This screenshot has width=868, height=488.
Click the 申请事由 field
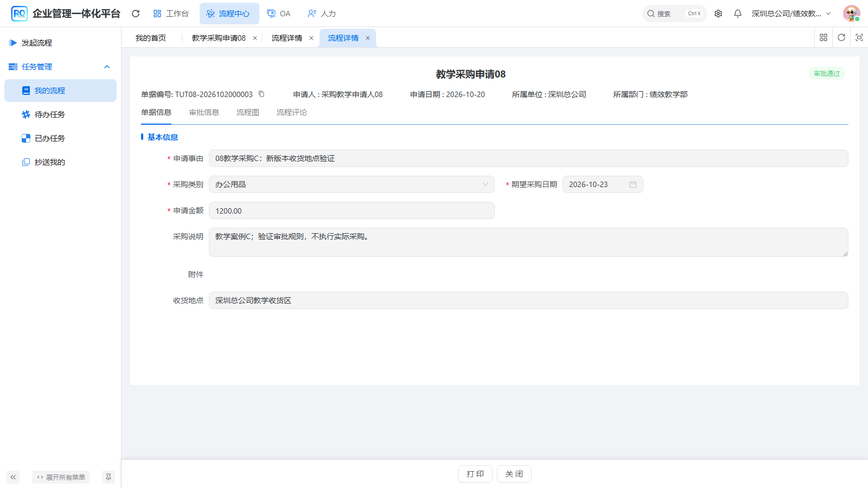(528, 158)
